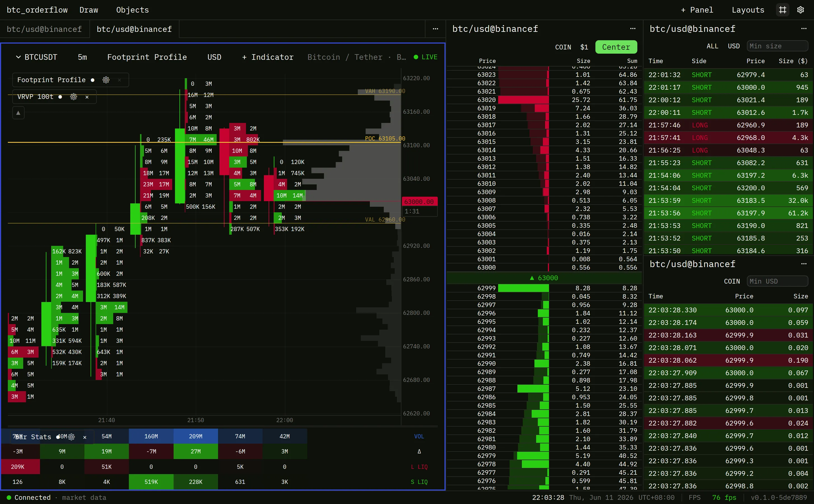
Task: Switch to first btc/usd@binancef tab
Action: click(x=44, y=29)
